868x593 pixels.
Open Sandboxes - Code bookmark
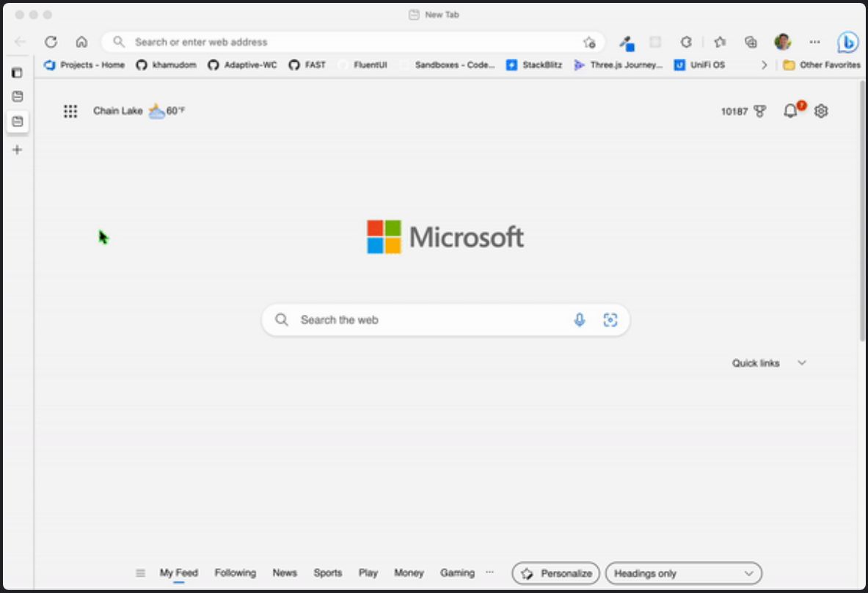(448, 65)
